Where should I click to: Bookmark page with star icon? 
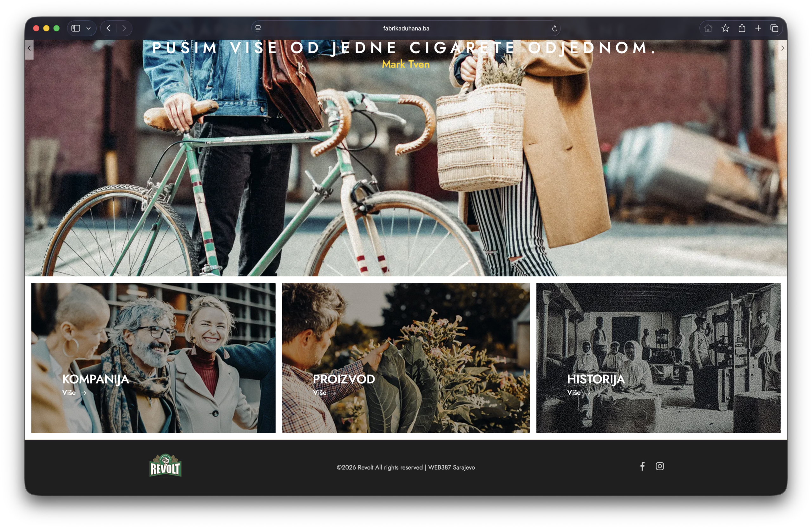pyautogui.click(x=725, y=28)
